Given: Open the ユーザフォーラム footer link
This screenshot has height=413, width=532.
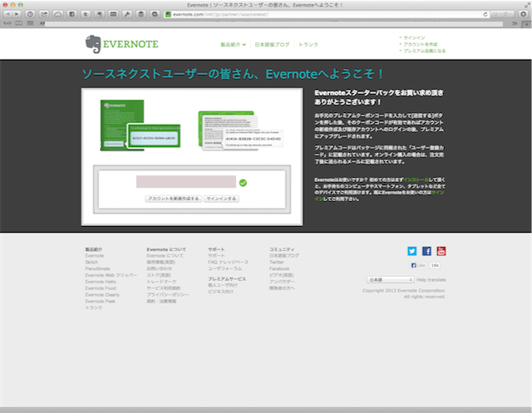Looking at the screenshot, I should 225,268.
